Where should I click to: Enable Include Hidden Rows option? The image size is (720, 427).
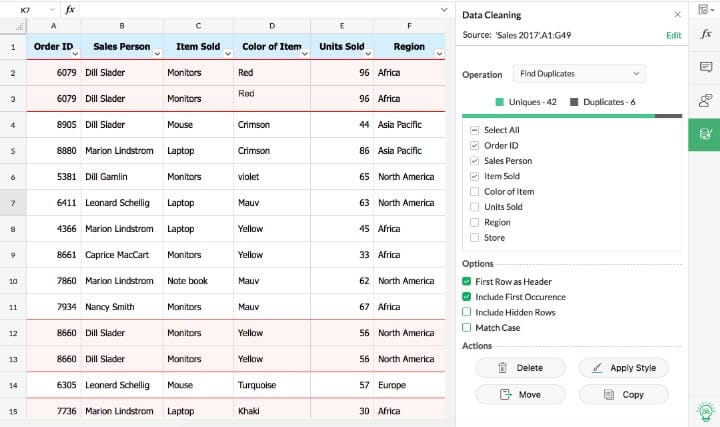click(467, 312)
